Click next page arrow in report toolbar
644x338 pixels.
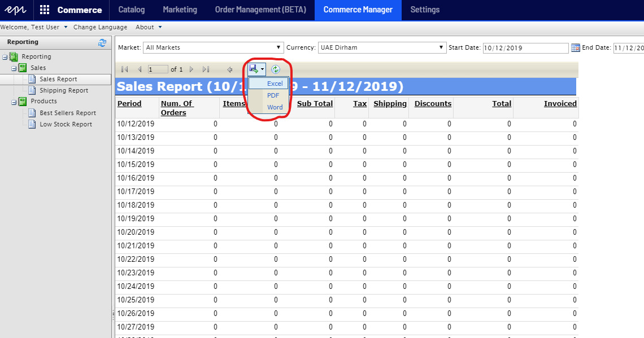192,69
